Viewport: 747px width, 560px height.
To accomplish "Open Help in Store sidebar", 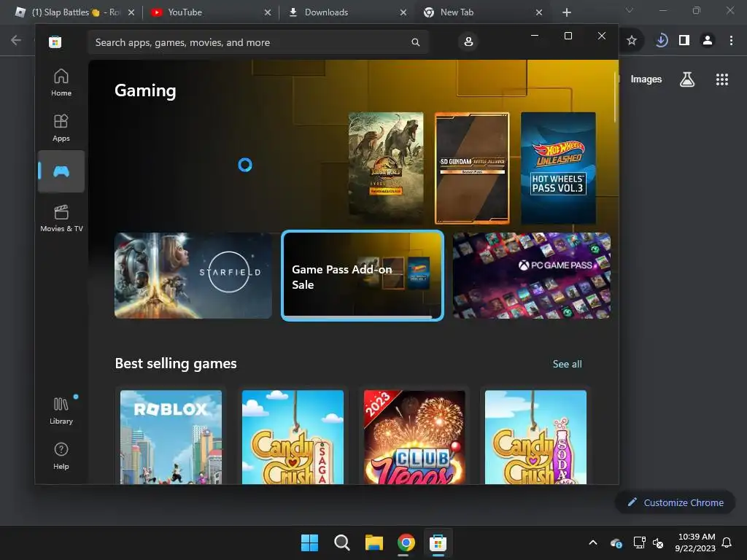I will 61,456.
